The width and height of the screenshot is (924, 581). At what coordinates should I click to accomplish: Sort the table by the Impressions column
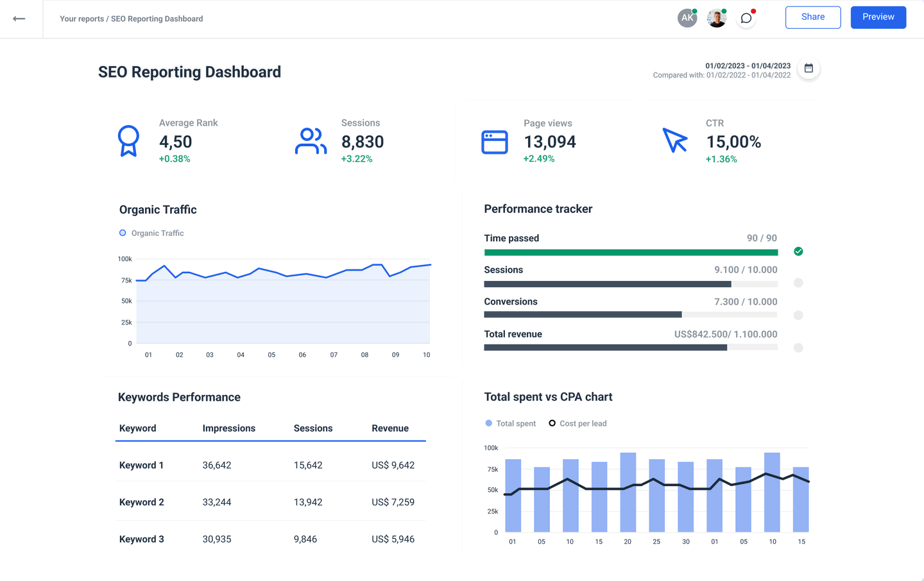(x=229, y=428)
